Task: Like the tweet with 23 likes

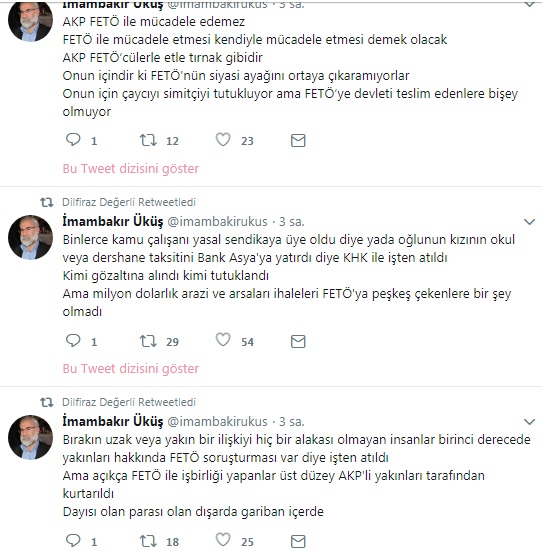Action: coord(223,140)
